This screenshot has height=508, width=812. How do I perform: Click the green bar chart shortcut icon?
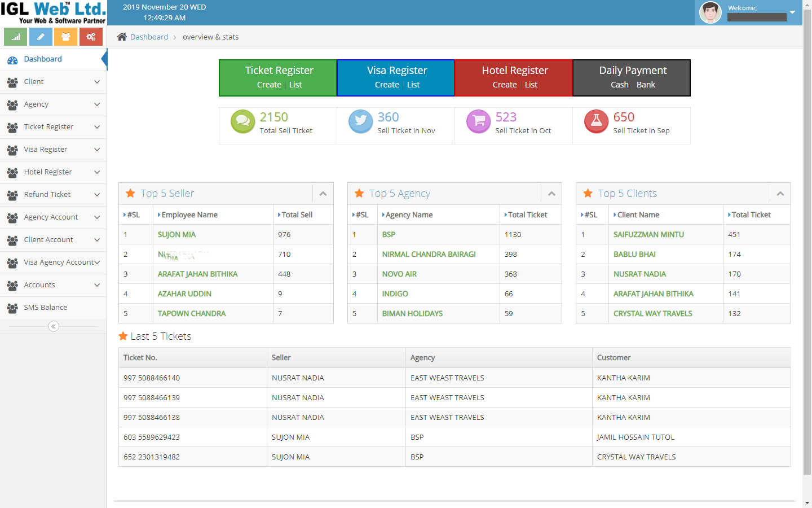point(16,37)
